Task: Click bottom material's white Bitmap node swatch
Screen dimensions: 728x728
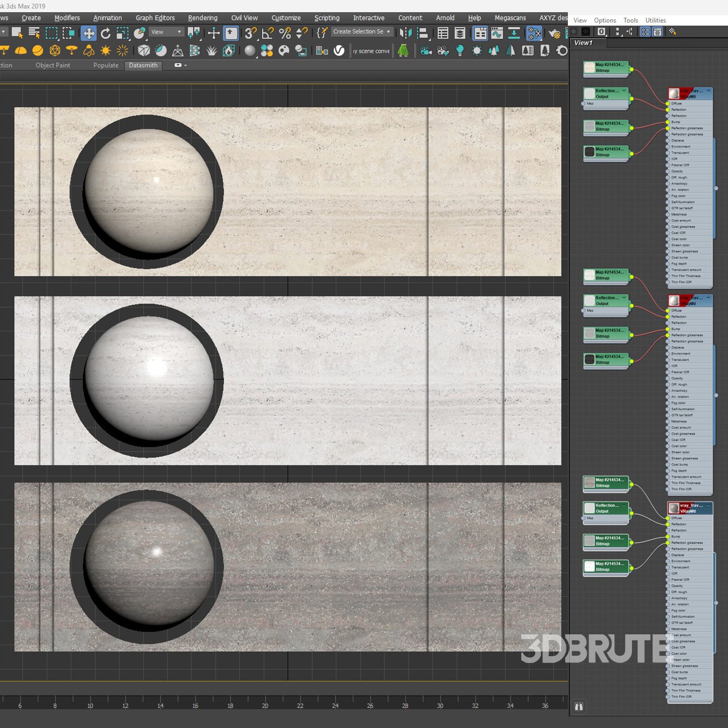Action: [589, 566]
